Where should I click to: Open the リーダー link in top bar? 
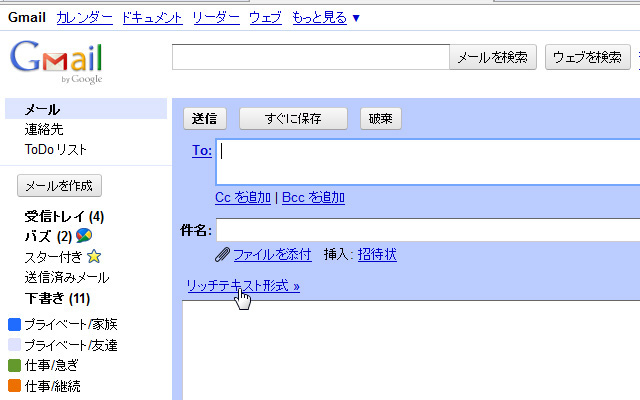coord(216,18)
